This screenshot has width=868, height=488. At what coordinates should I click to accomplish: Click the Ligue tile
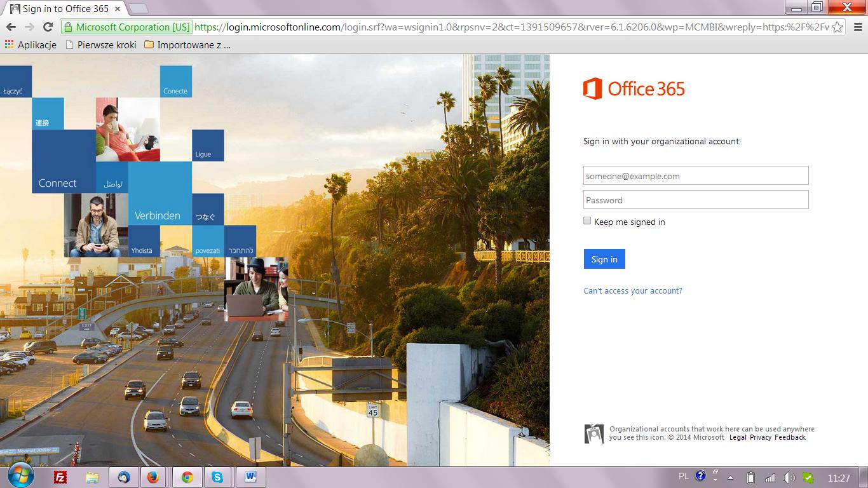click(x=208, y=146)
